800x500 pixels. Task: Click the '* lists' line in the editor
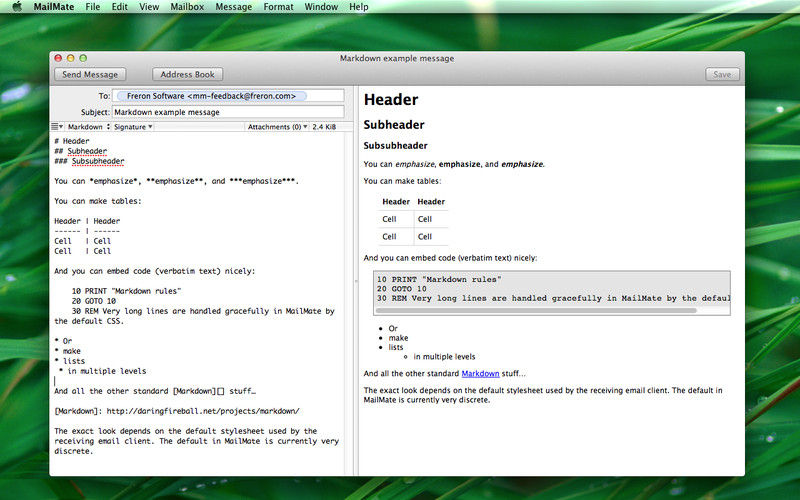click(70, 361)
